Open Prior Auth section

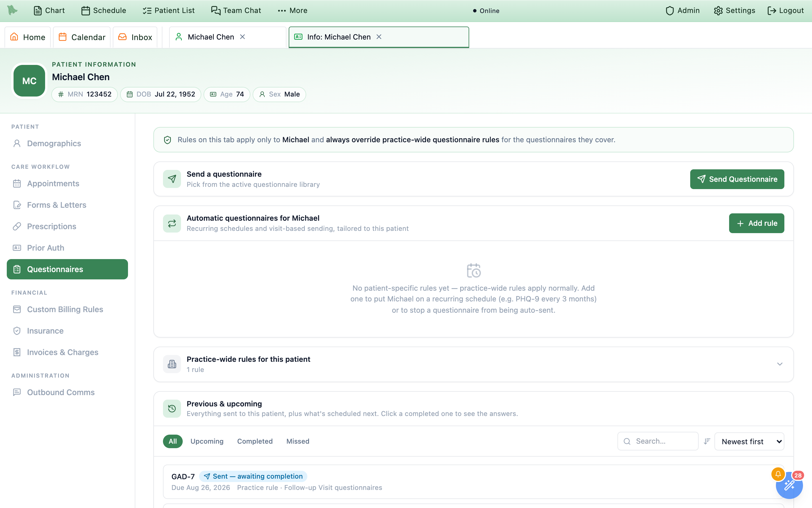coord(67,248)
